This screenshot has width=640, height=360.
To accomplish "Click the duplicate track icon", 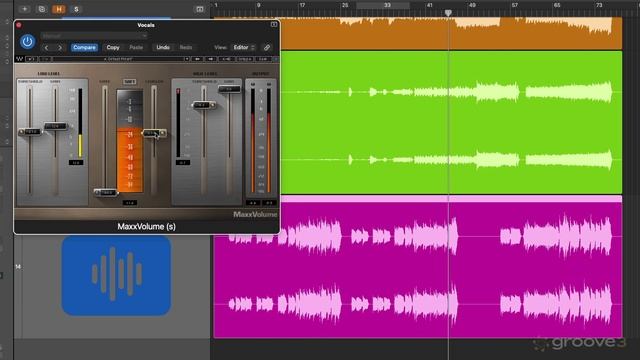I will pyautogui.click(x=42, y=9).
